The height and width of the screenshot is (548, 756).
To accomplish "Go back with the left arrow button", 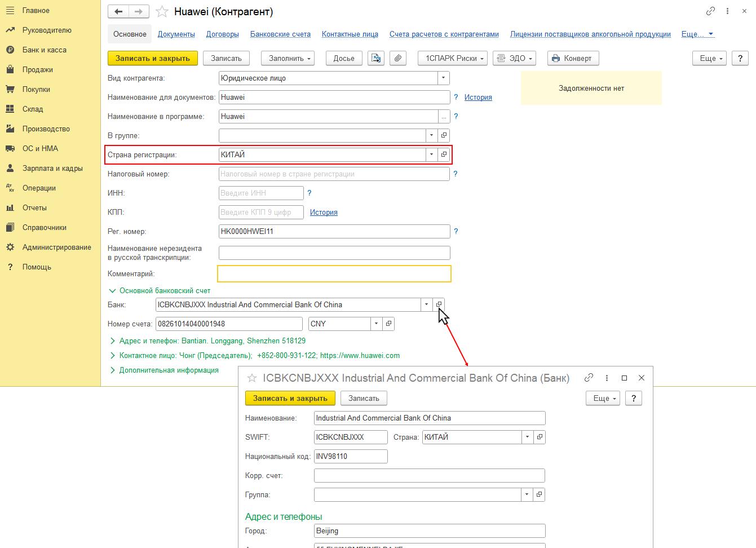I will pos(118,11).
